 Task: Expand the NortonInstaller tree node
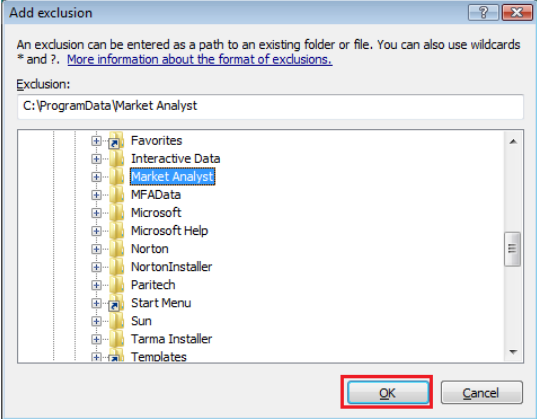point(96,267)
